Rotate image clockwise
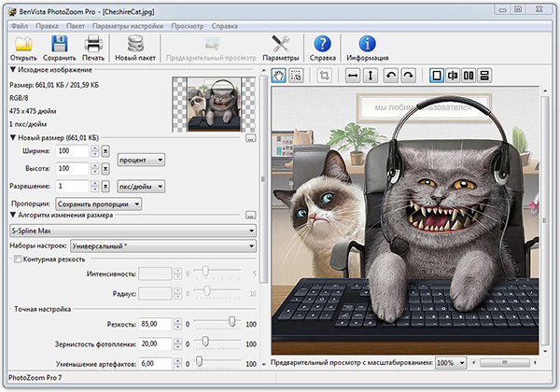 click(x=409, y=76)
